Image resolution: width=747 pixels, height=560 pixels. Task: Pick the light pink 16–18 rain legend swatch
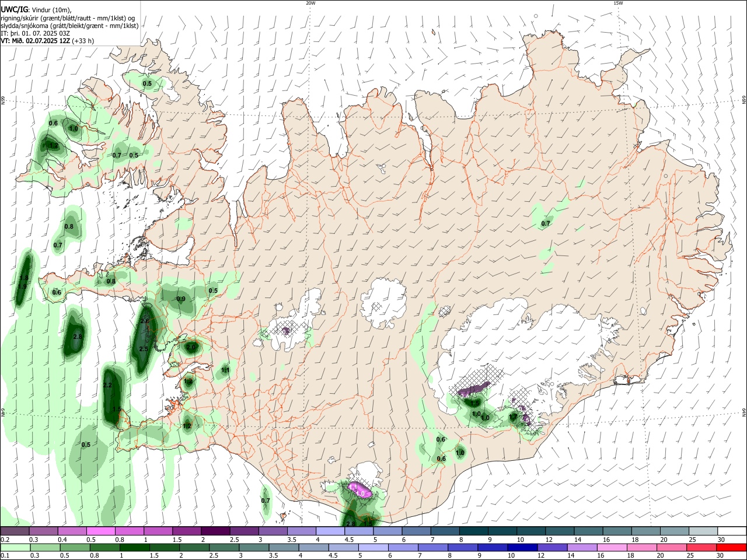(x=611, y=548)
